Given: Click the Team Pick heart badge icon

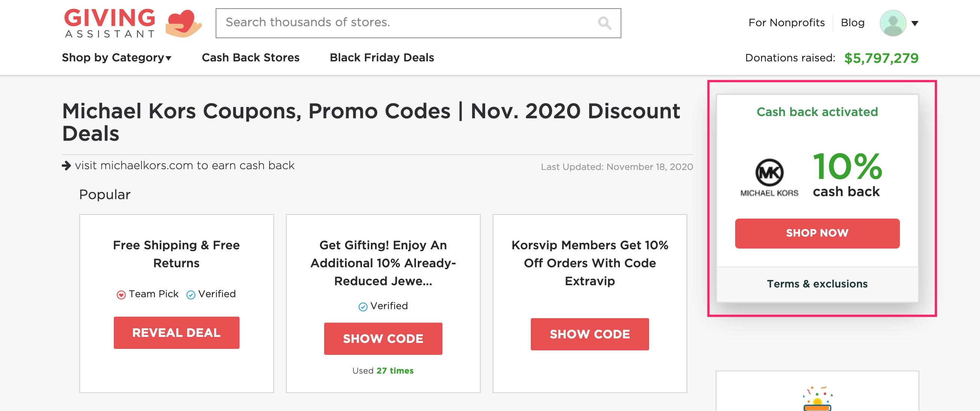Looking at the screenshot, I should [x=121, y=295].
